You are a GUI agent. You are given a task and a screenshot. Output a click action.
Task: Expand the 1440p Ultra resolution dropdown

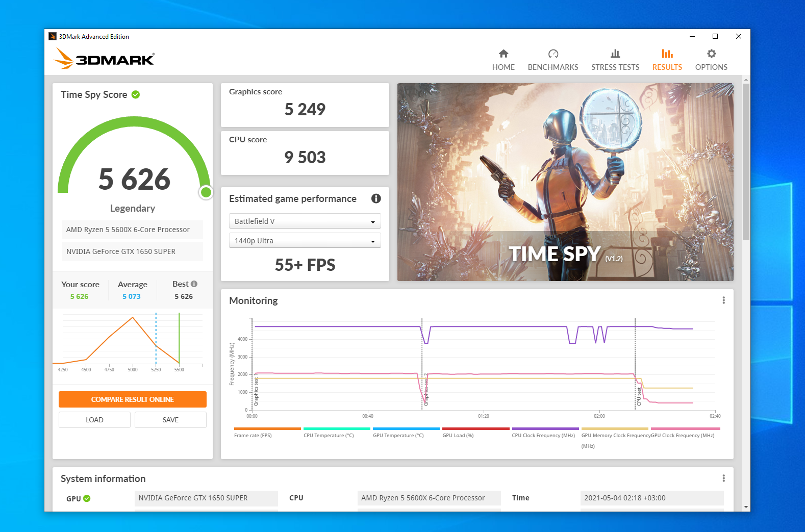pos(305,240)
